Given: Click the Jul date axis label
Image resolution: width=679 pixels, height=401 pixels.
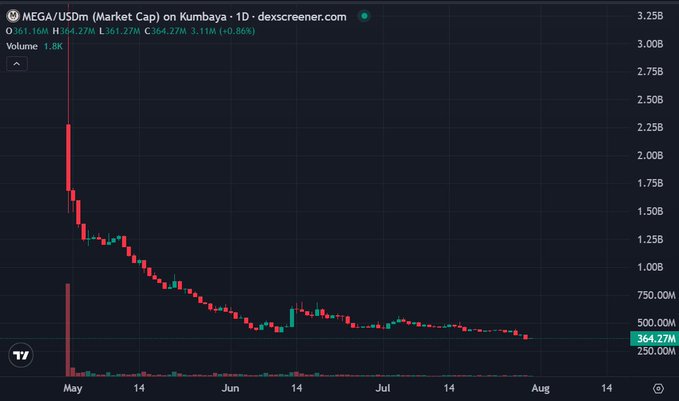Looking at the screenshot, I should [383, 388].
